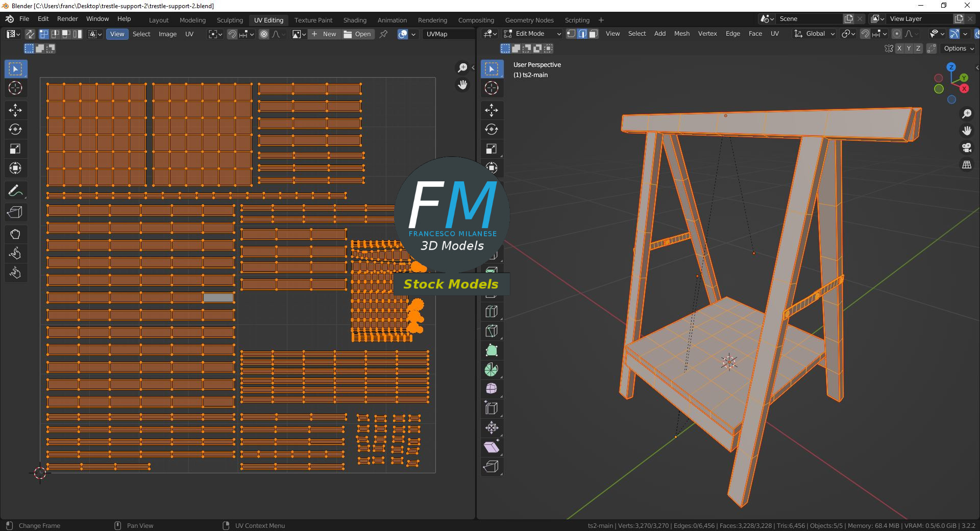Select the Shear tool in 3D viewport

point(492,447)
